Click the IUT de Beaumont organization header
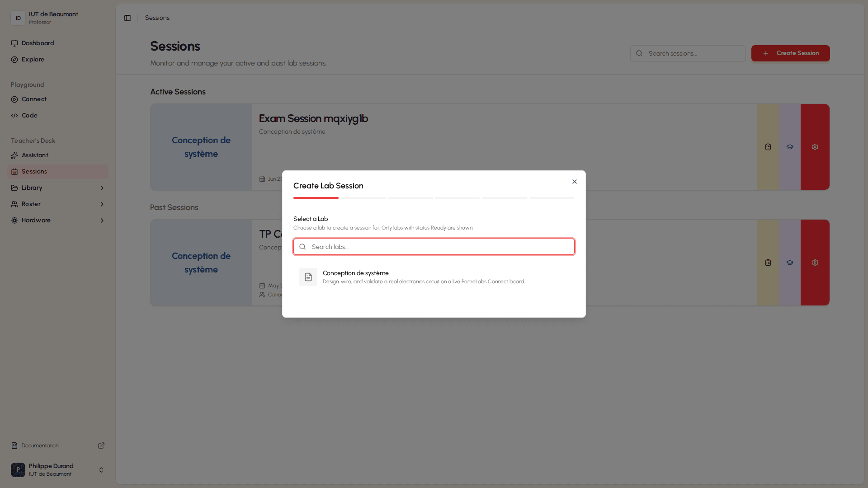Screen dimensions: 868x488 [x=58, y=18]
